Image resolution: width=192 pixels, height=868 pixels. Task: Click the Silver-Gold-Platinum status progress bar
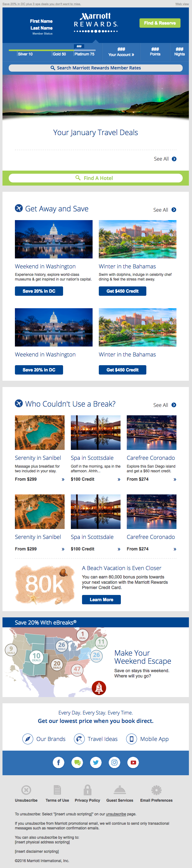pyautogui.click(x=52, y=50)
